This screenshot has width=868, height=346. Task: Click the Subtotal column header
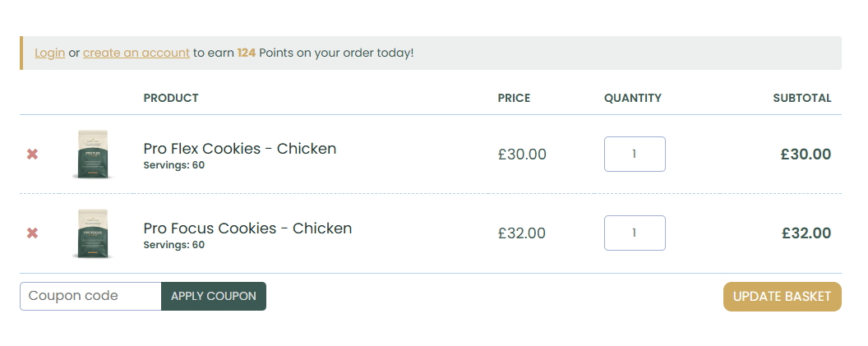(801, 98)
